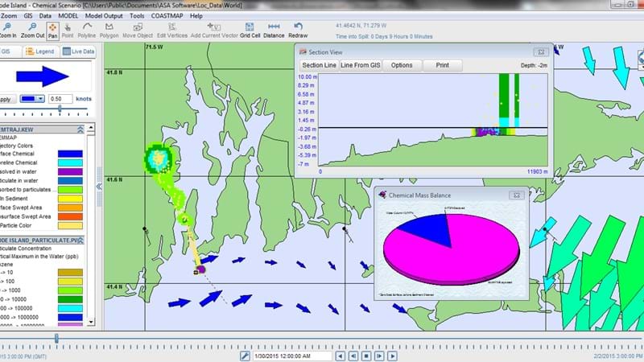The height and width of the screenshot is (362, 644).
Task: Stop the animation playback
Action: (x=366, y=356)
